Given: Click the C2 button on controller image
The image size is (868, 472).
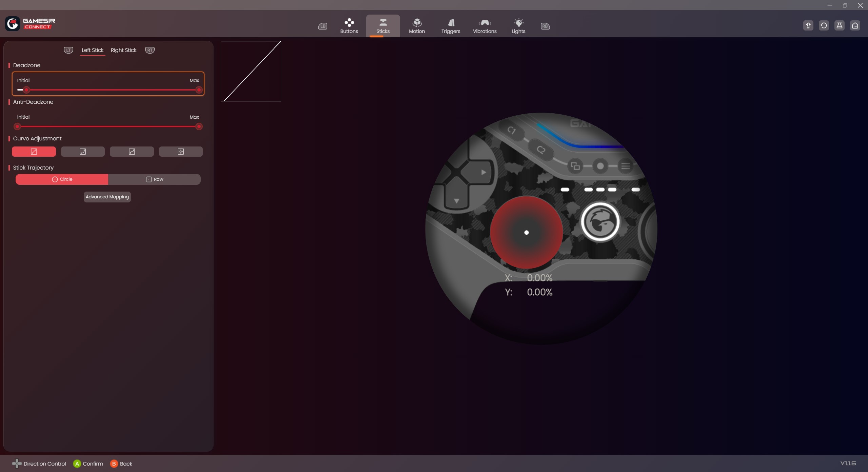Looking at the screenshot, I should 541,150.
